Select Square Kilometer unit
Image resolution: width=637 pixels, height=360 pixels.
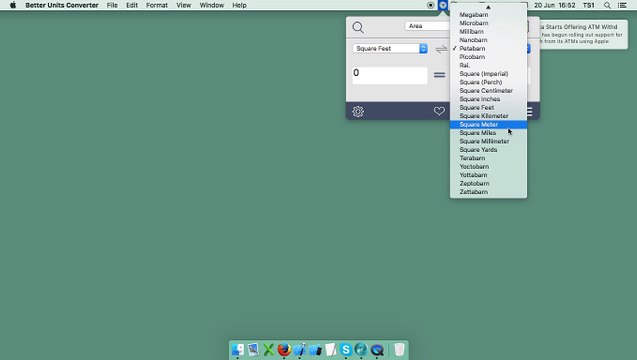[488, 116]
